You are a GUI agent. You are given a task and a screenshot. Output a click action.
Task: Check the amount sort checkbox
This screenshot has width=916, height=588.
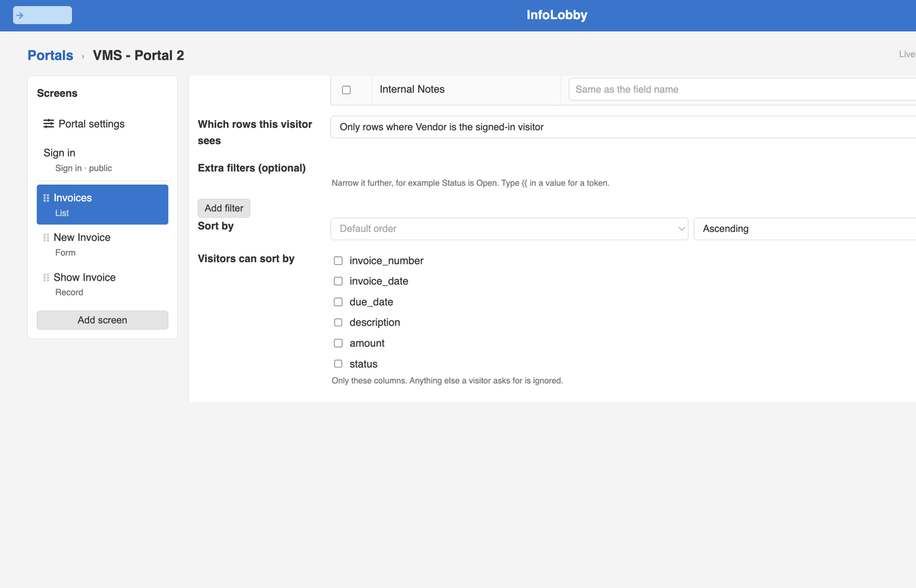pos(338,343)
